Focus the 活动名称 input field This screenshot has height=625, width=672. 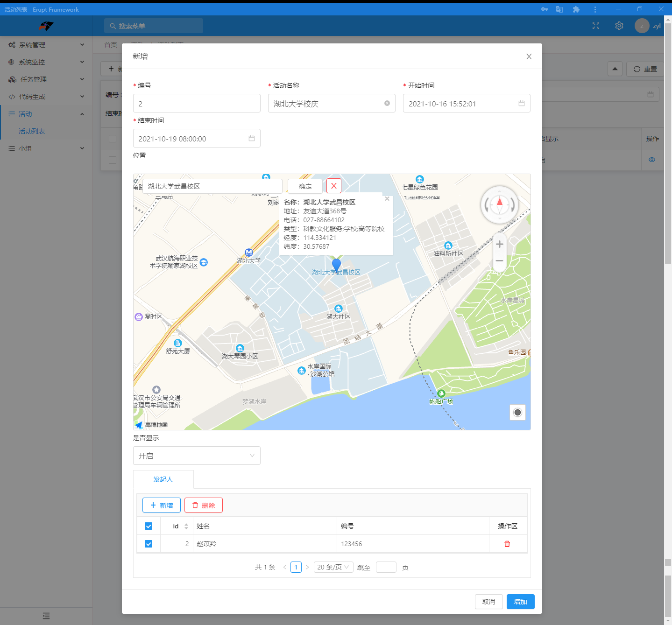[x=332, y=103]
